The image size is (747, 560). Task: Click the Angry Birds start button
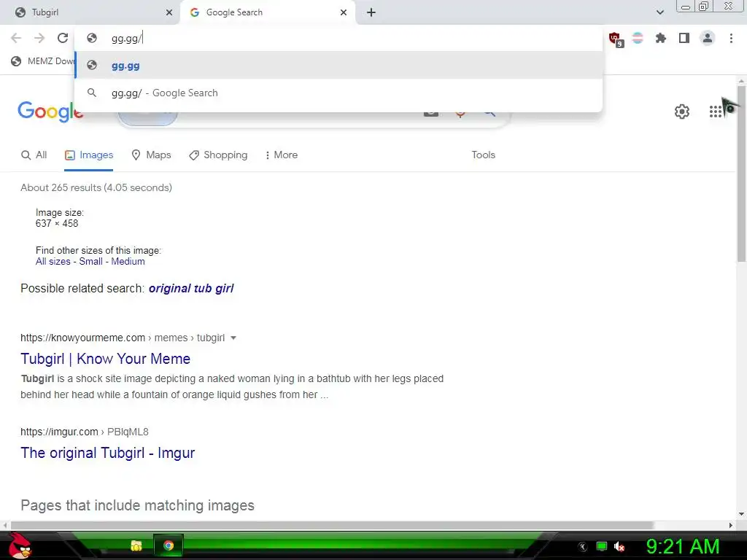point(20,545)
